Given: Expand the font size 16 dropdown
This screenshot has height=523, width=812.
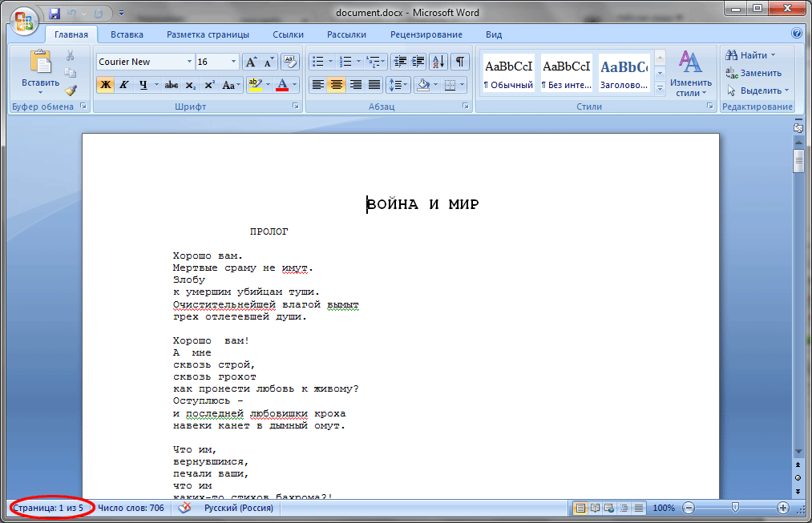Looking at the screenshot, I should (234, 62).
